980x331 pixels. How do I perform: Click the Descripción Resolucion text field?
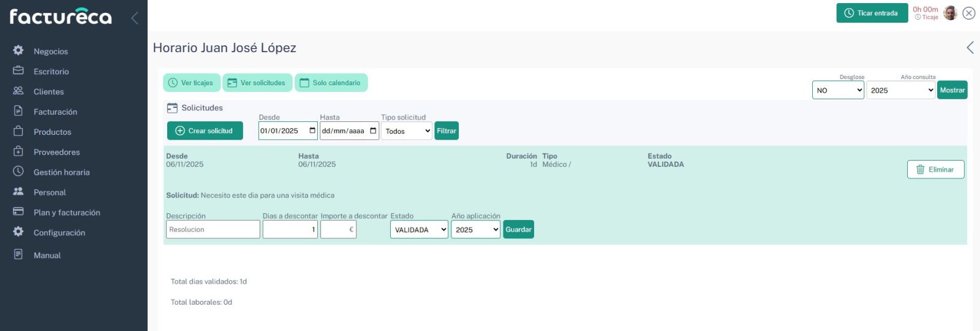[x=213, y=230]
